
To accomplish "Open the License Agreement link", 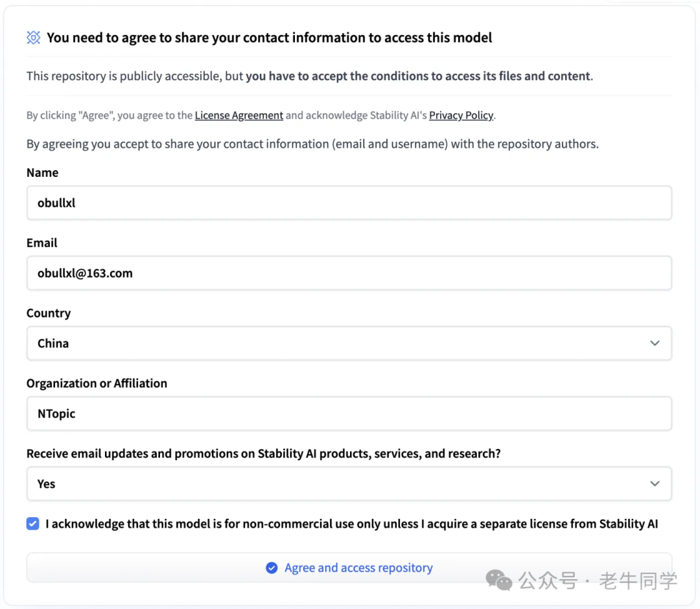I will tap(239, 115).
